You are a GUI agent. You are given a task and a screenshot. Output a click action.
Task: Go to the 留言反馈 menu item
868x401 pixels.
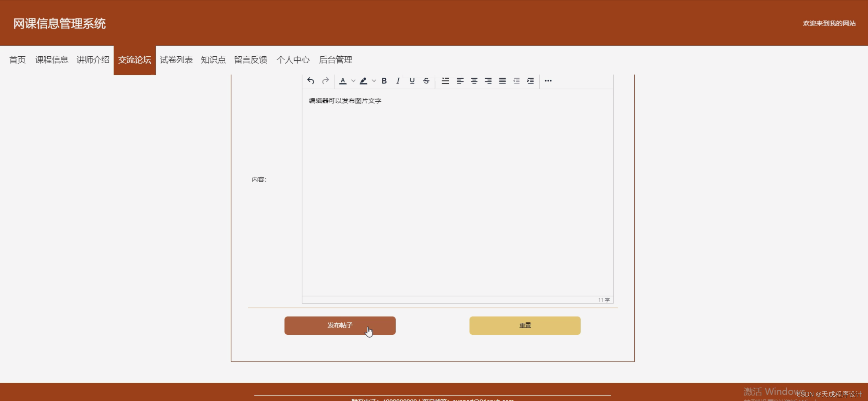point(250,60)
